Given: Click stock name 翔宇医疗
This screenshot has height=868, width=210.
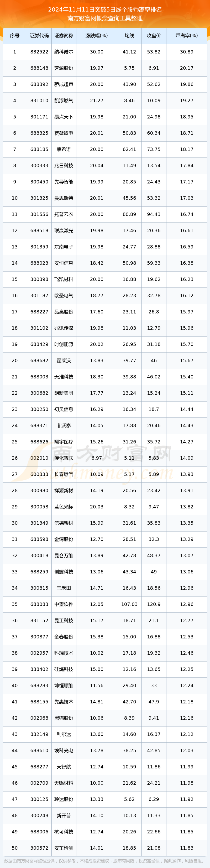Looking at the screenshot, I should tap(64, 442).
